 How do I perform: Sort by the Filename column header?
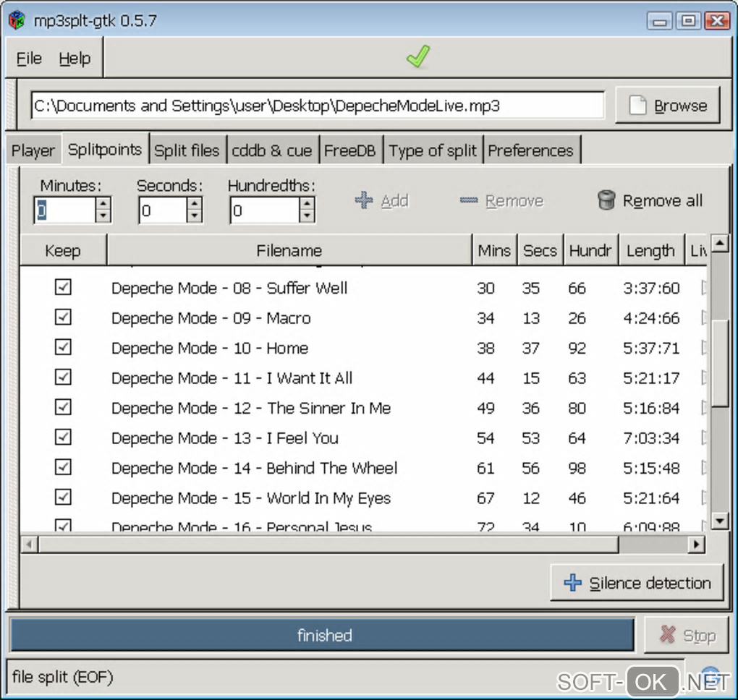(x=289, y=250)
